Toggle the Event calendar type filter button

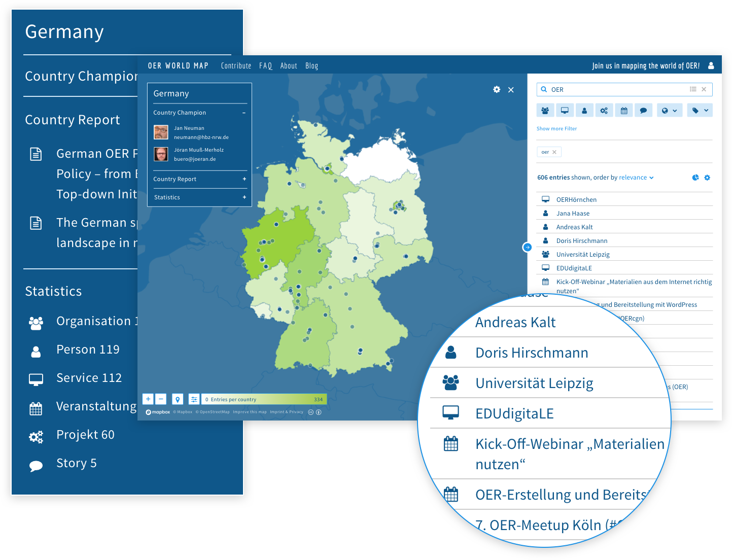[624, 110]
